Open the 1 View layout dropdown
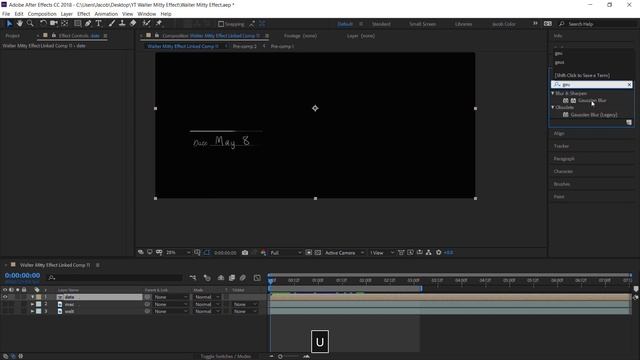Viewport: 640px width, 360px height. [x=381, y=253]
